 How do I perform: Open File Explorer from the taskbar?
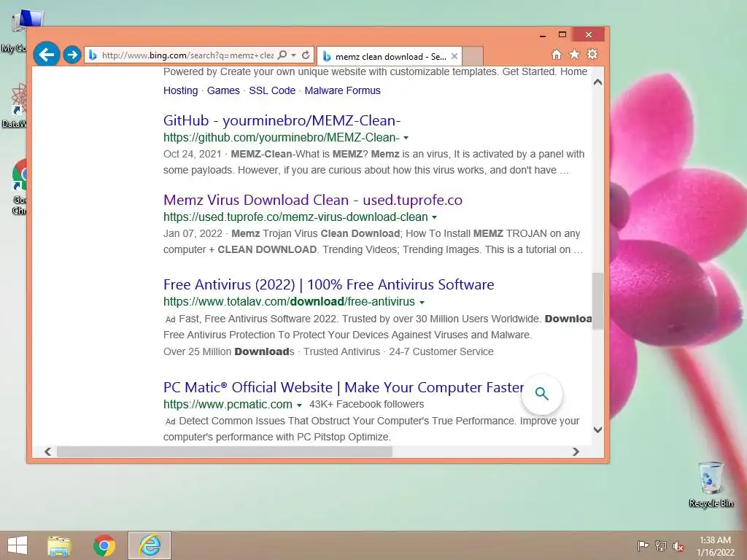(x=59, y=545)
